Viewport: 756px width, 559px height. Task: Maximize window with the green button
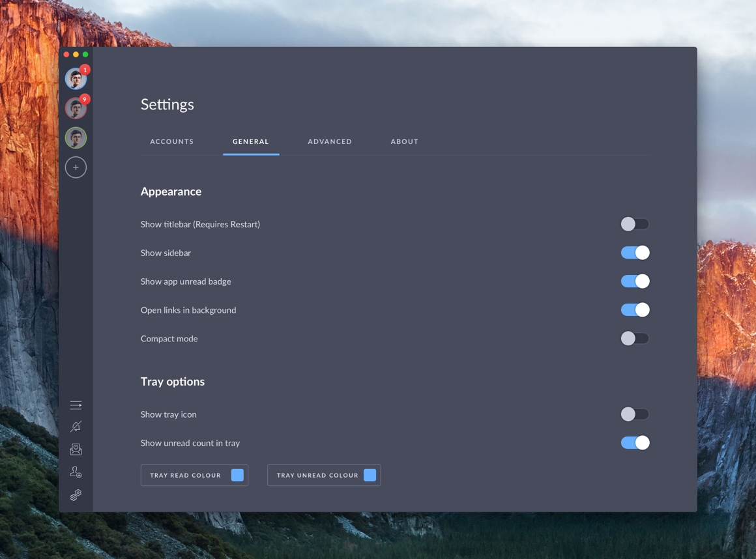(85, 55)
